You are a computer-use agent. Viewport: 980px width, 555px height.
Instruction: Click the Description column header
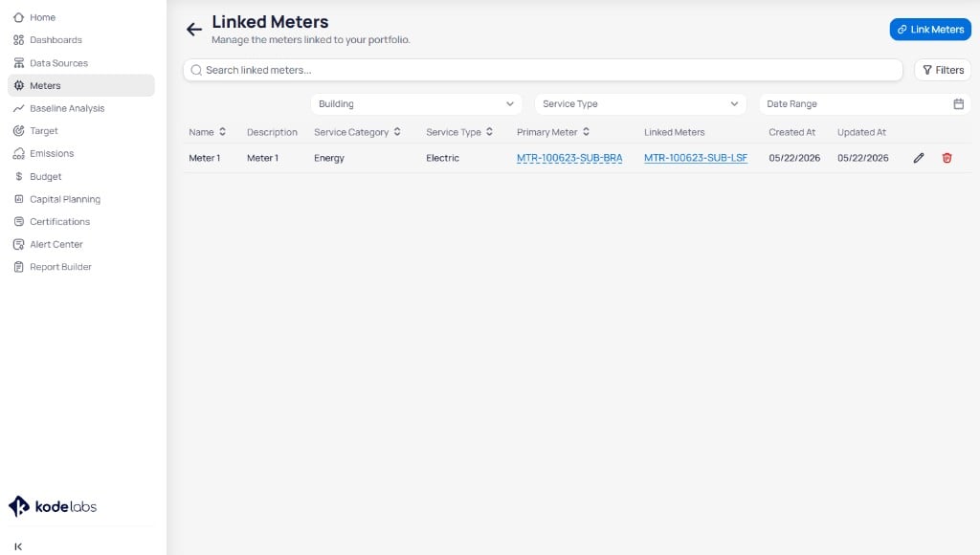pos(272,132)
